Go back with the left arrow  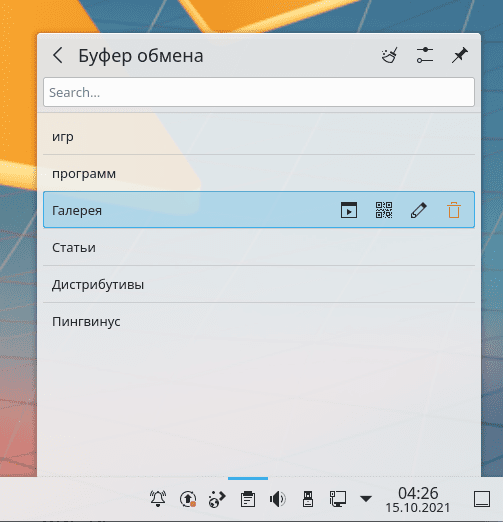58,55
